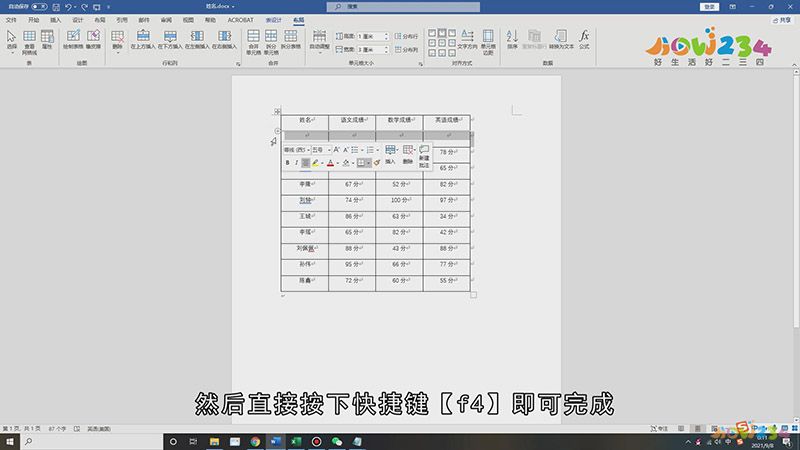Select Align Bottom Right cell alignment
This screenshot has width=800, height=450.
click(x=452, y=53)
